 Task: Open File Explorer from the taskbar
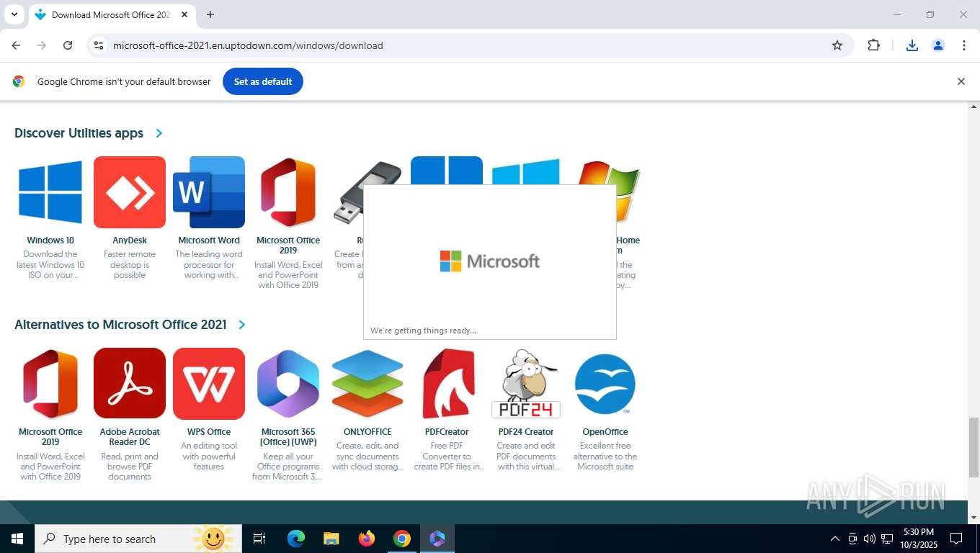[x=331, y=539]
